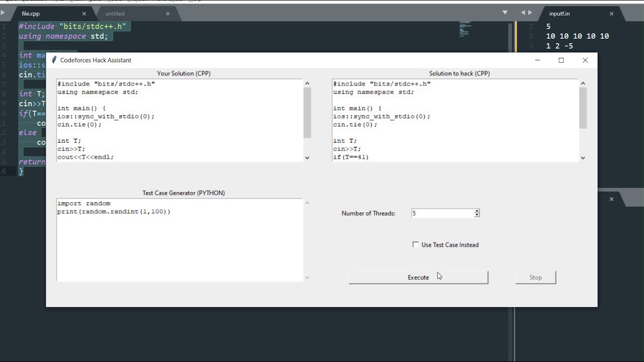Click previous tab left arrow in Sublime

tap(523, 13)
